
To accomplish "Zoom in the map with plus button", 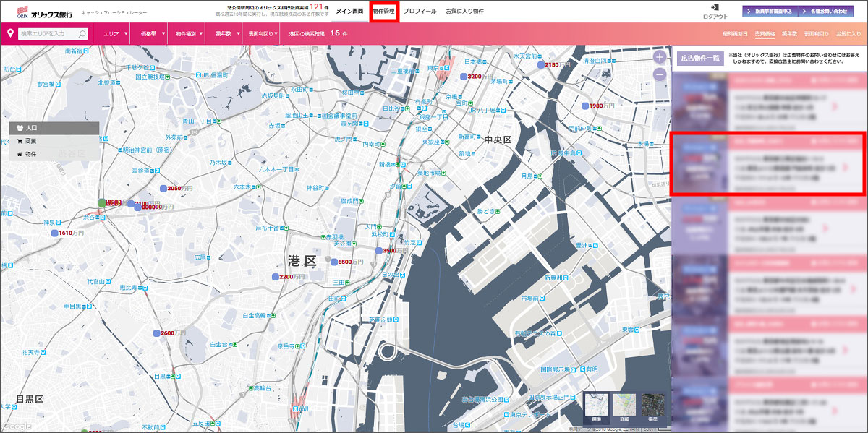I will pyautogui.click(x=659, y=57).
